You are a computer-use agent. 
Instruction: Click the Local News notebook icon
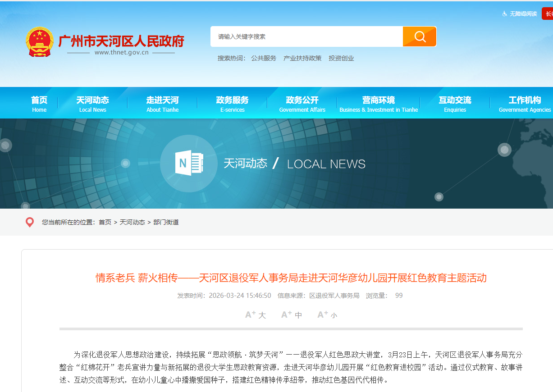click(x=189, y=163)
